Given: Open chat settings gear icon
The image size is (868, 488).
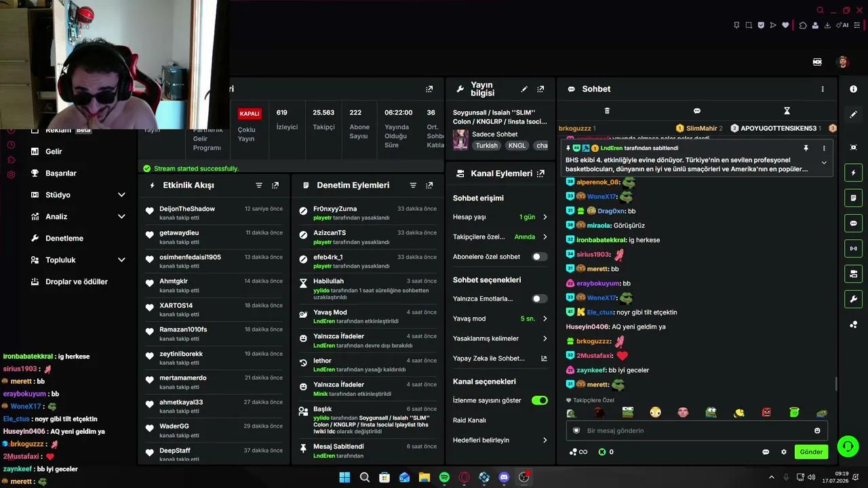Looking at the screenshot, I should point(784,452).
